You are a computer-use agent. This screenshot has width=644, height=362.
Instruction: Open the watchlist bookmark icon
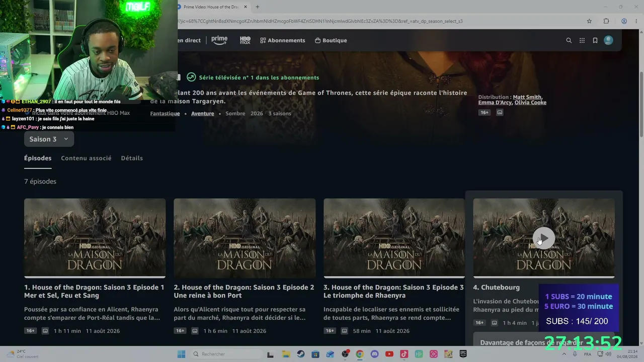(x=595, y=41)
